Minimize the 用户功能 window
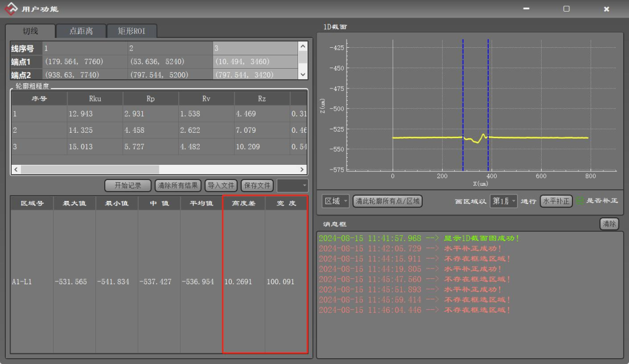The image size is (629, 364). (x=526, y=9)
